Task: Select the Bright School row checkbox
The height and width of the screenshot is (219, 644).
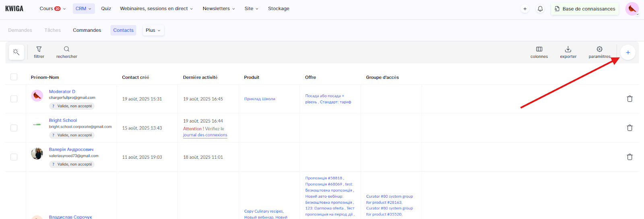Action: click(14, 128)
